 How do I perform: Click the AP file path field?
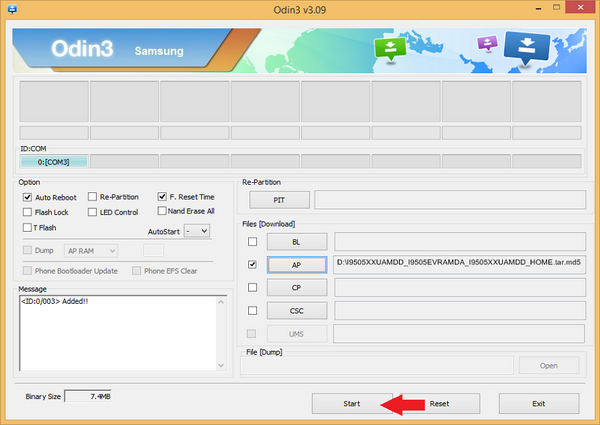(459, 265)
